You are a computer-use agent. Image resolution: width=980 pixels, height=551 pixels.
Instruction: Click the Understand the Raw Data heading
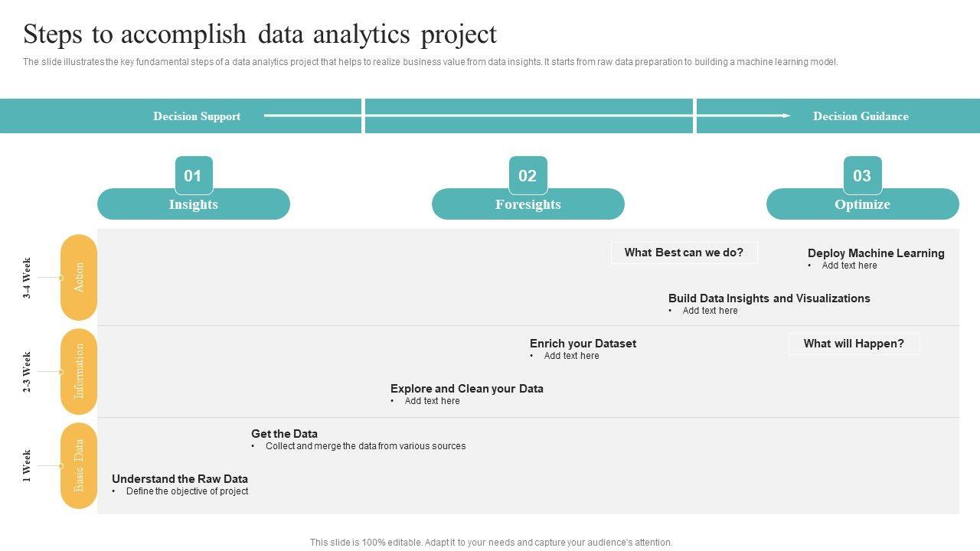click(180, 479)
